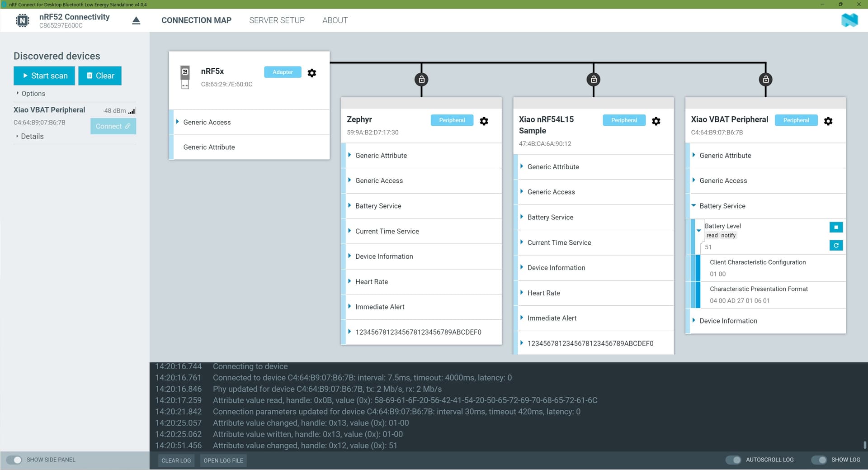Open Zephyr peripheral settings gear

pyautogui.click(x=484, y=121)
